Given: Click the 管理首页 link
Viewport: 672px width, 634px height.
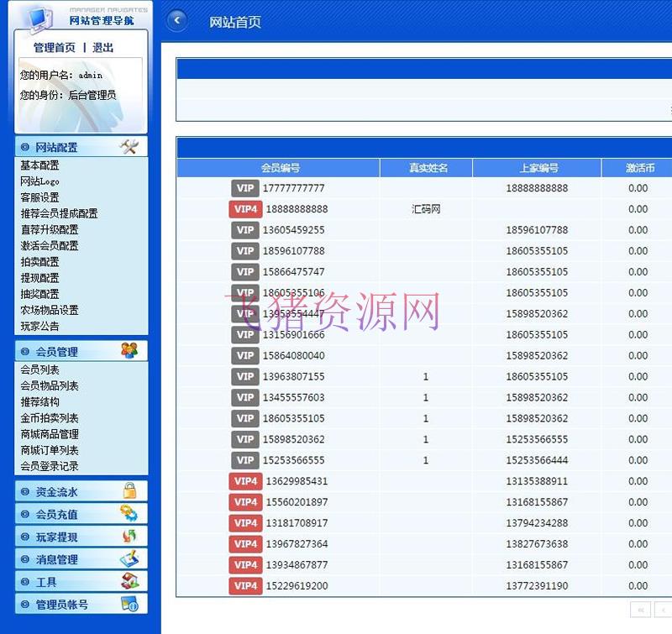Looking at the screenshot, I should click(x=55, y=48).
